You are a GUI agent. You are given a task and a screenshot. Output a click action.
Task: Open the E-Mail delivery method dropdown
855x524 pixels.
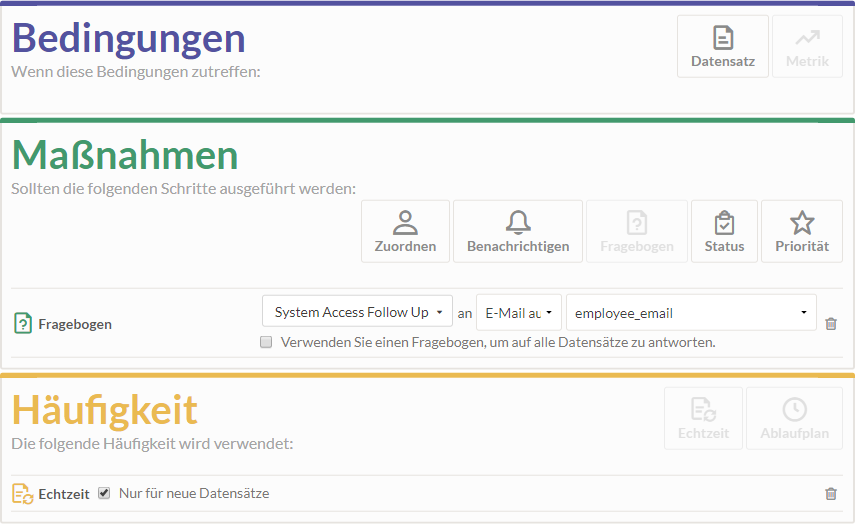pyautogui.click(x=518, y=312)
